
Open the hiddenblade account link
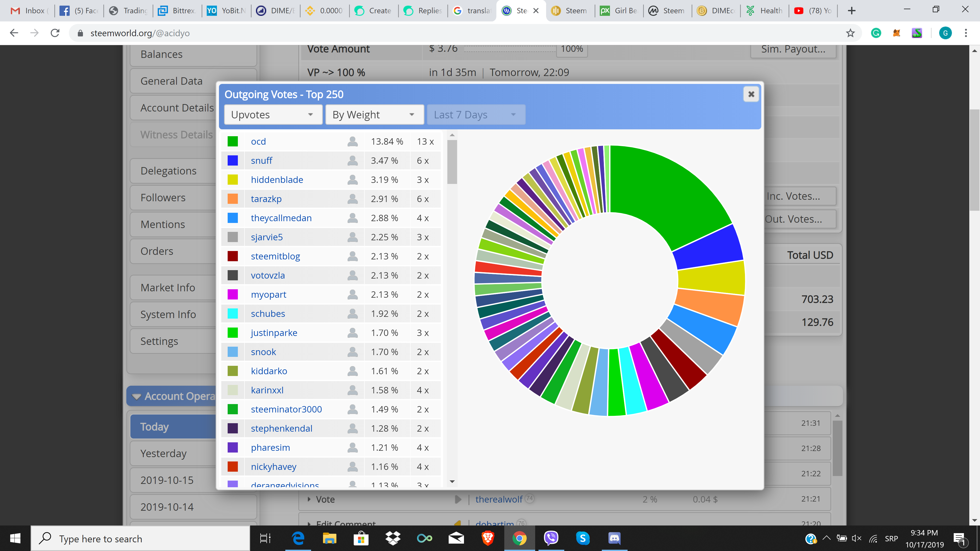[x=277, y=180]
